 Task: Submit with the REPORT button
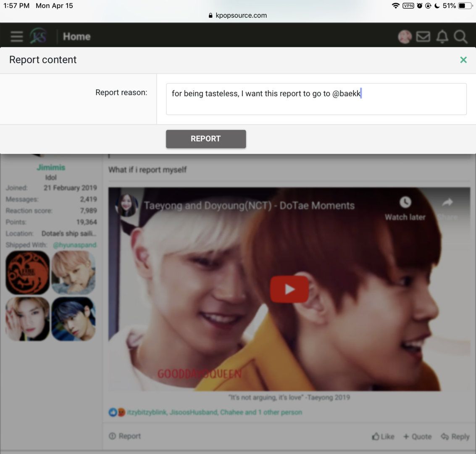click(x=206, y=139)
